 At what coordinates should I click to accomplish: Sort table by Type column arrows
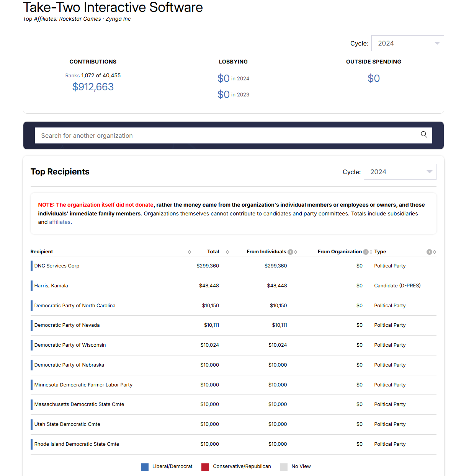click(x=435, y=252)
